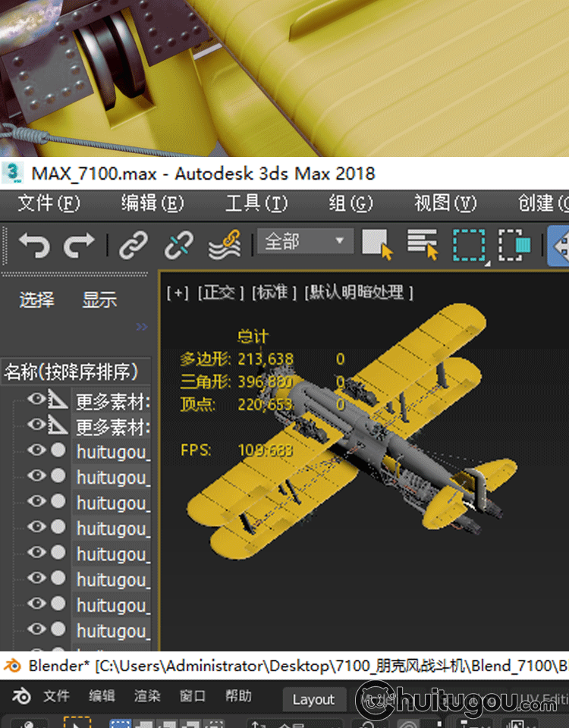Open the [正交] viewport view menu

coord(221,293)
